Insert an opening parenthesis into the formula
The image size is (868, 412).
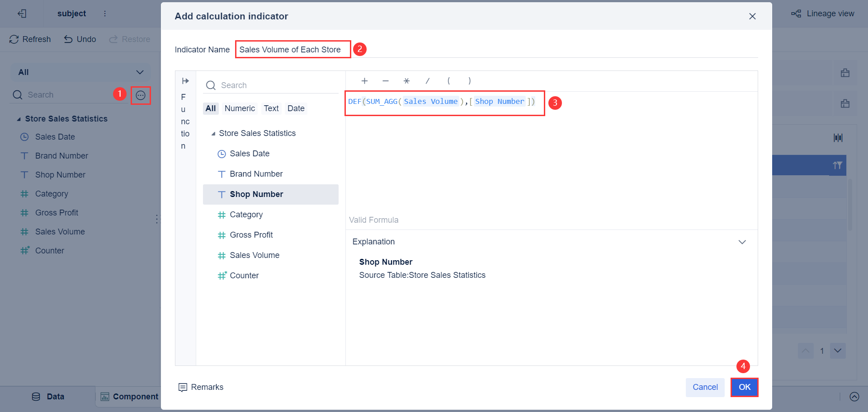click(x=448, y=81)
